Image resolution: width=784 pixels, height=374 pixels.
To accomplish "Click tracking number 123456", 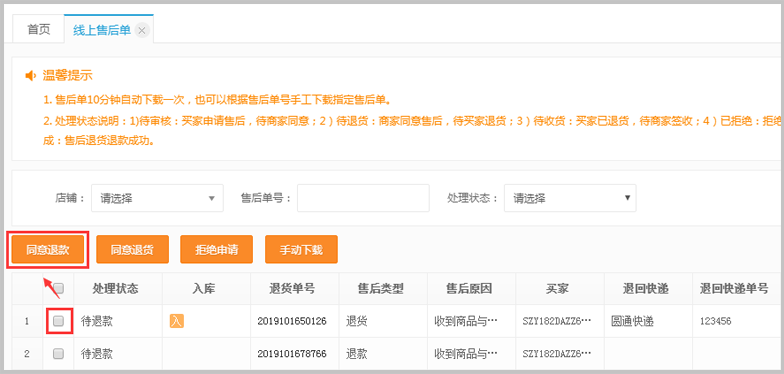I will tap(717, 321).
